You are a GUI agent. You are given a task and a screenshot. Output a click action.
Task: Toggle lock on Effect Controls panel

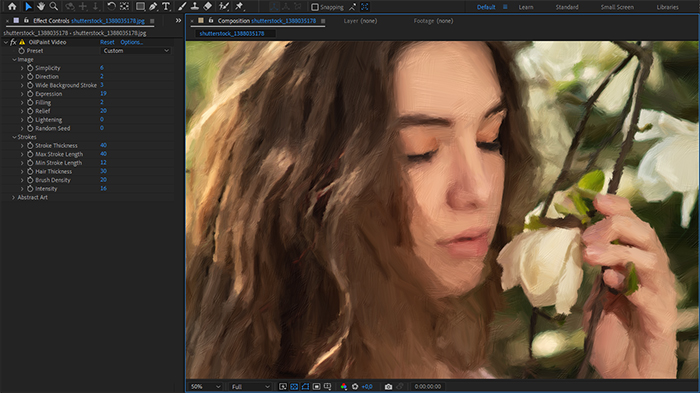coord(26,20)
